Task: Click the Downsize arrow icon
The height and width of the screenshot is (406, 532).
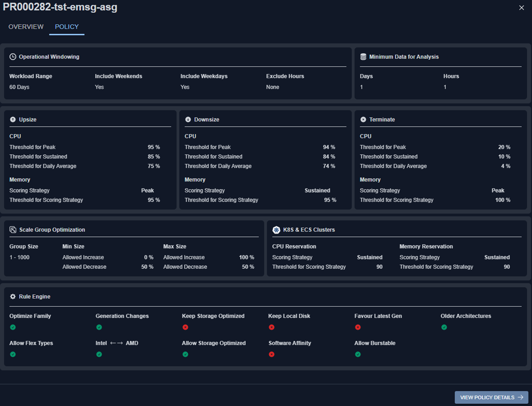Action: (188, 119)
